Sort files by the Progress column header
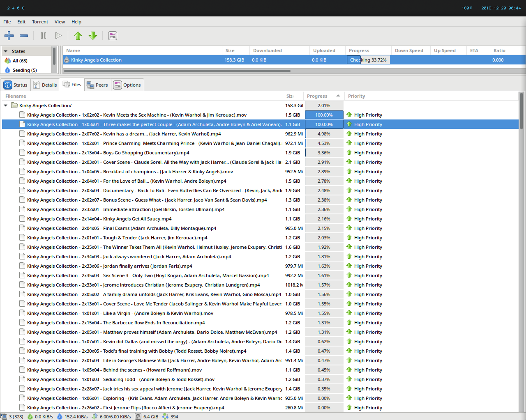This screenshot has height=420, width=526. pos(317,96)
